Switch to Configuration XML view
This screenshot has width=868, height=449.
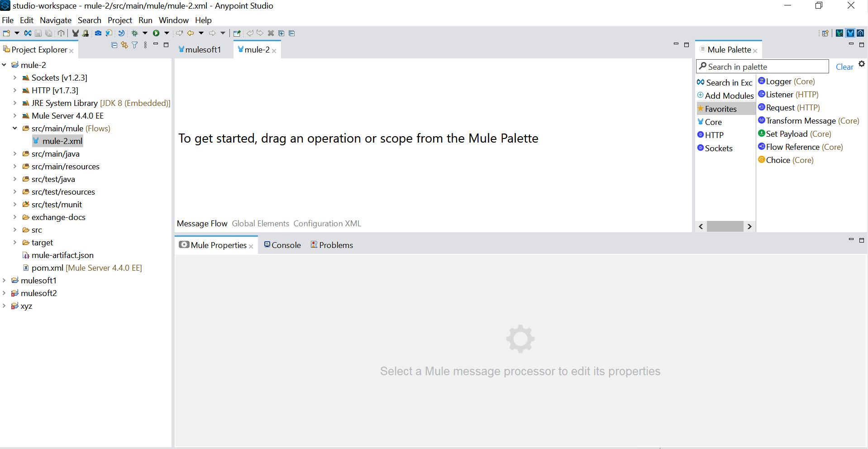[327, 224]
